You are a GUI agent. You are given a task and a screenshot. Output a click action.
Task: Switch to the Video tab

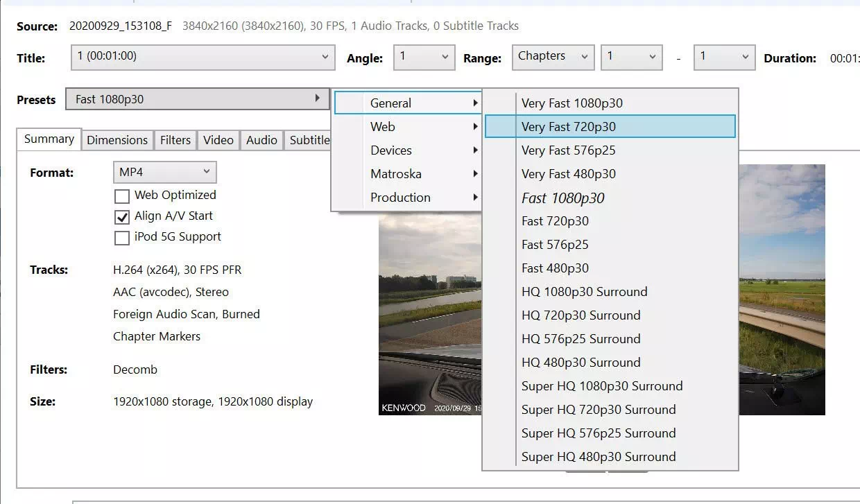pyautogui.click(x=218, y=140)
